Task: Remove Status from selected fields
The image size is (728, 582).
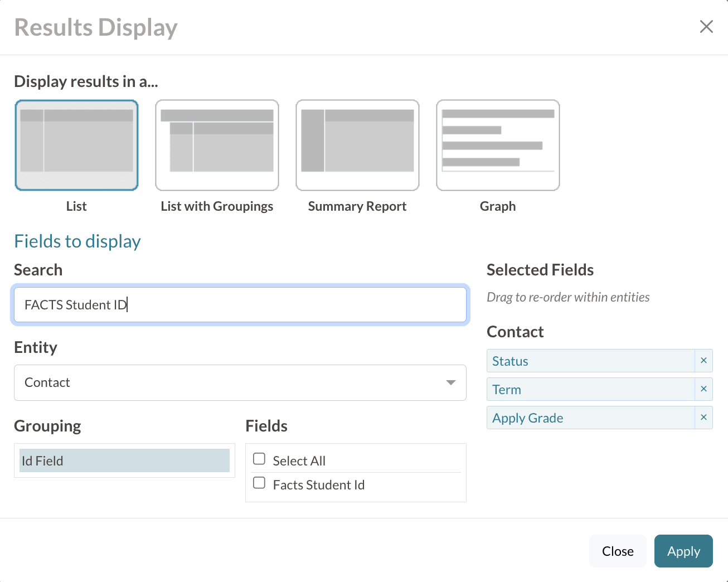Action: coord(703,361)
